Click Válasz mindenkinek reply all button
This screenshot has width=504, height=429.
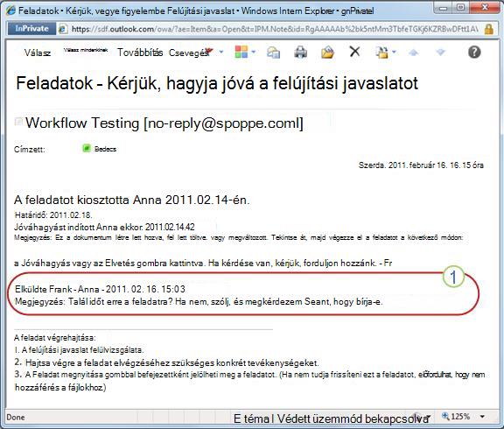click(86, 50)
